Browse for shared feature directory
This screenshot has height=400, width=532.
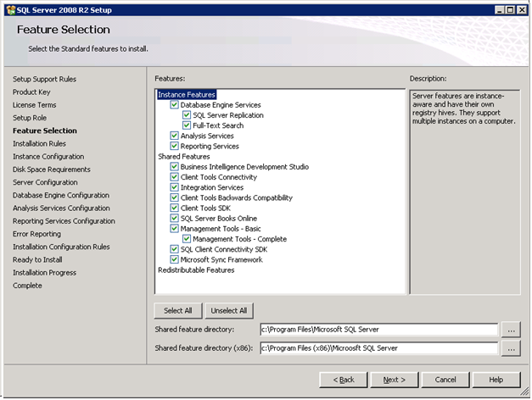point(511,330)
